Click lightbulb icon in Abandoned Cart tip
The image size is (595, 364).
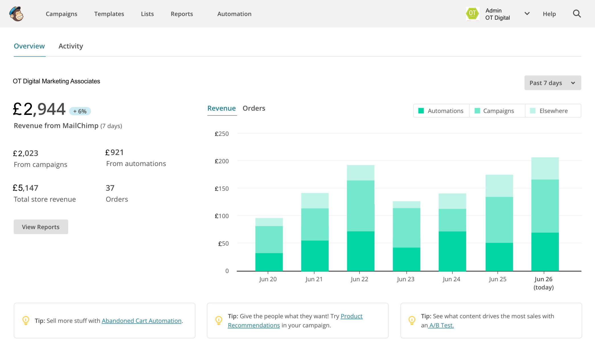click(26, 320)
